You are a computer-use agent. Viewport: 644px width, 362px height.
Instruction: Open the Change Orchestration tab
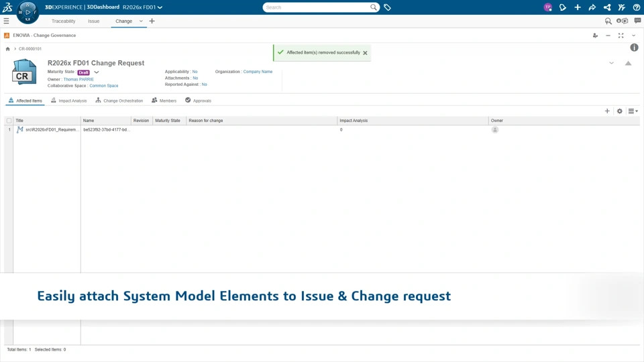point(119,101)
